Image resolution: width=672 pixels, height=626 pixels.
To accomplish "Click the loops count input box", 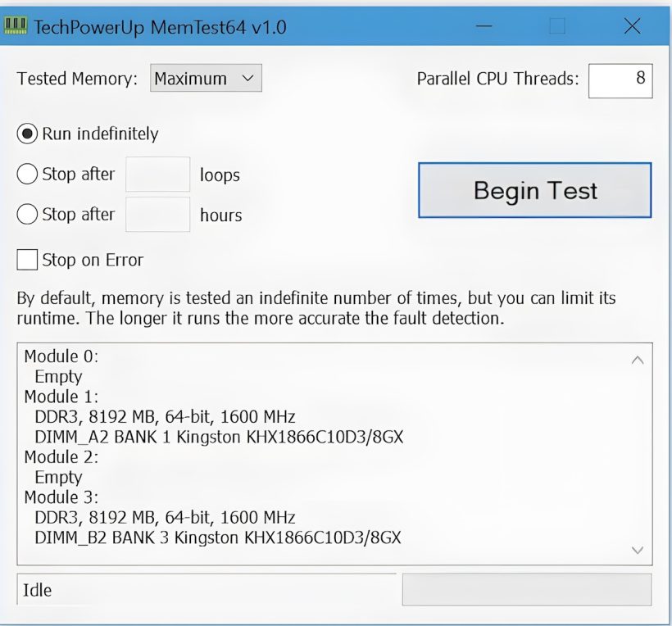I will tap(157, 174).
